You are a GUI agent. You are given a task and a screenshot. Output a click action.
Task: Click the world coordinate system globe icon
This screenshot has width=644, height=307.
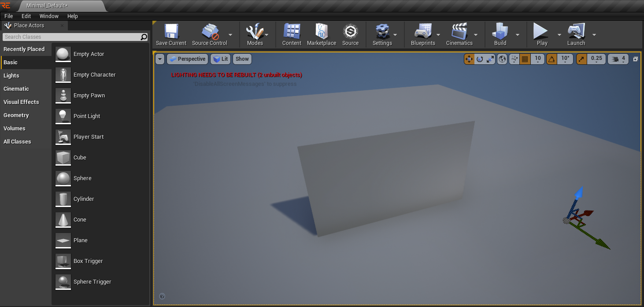click(x=502, y=59)
